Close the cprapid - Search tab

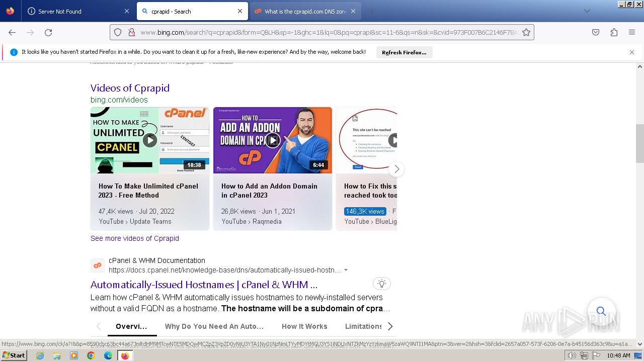pyautogui.click(x=240, y=11)
